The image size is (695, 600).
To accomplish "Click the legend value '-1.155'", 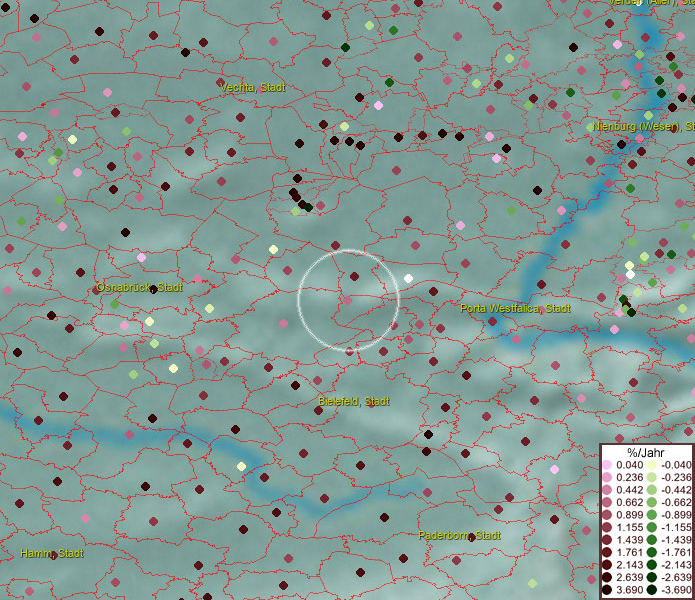I will tap(676, 527).
